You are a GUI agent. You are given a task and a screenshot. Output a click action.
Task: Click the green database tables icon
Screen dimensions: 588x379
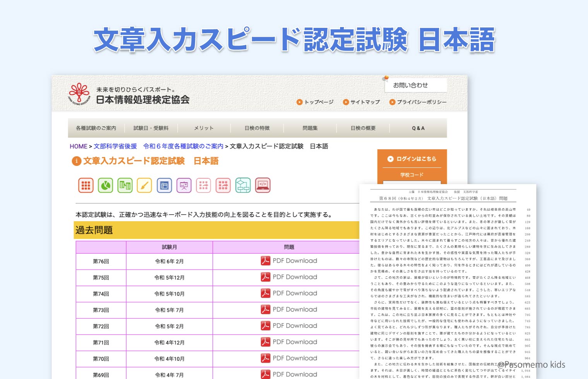(x=125, y=186)
